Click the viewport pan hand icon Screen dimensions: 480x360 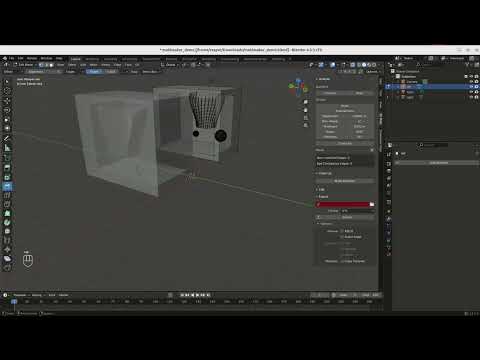306,110
